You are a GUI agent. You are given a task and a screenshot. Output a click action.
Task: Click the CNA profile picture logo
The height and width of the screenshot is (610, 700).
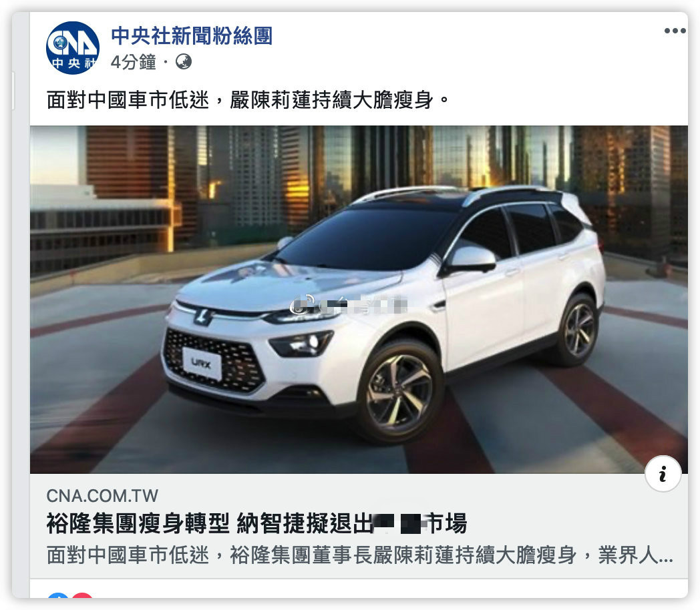pyautogui.click(x=72, y=47)
